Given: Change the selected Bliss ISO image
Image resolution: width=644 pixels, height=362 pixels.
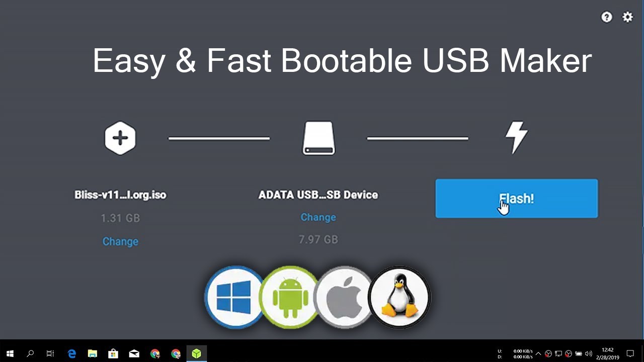Looking at the screenshot, I should pos(120,241).
